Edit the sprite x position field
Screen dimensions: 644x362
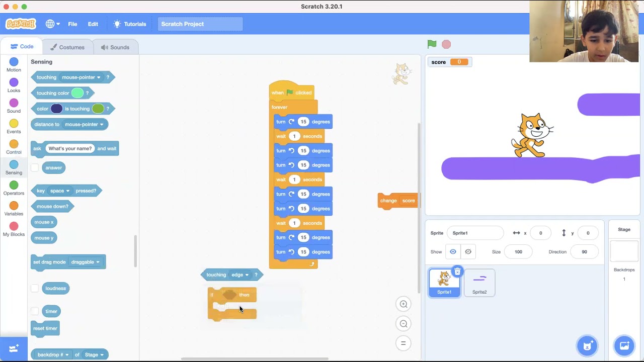[541, 233]
